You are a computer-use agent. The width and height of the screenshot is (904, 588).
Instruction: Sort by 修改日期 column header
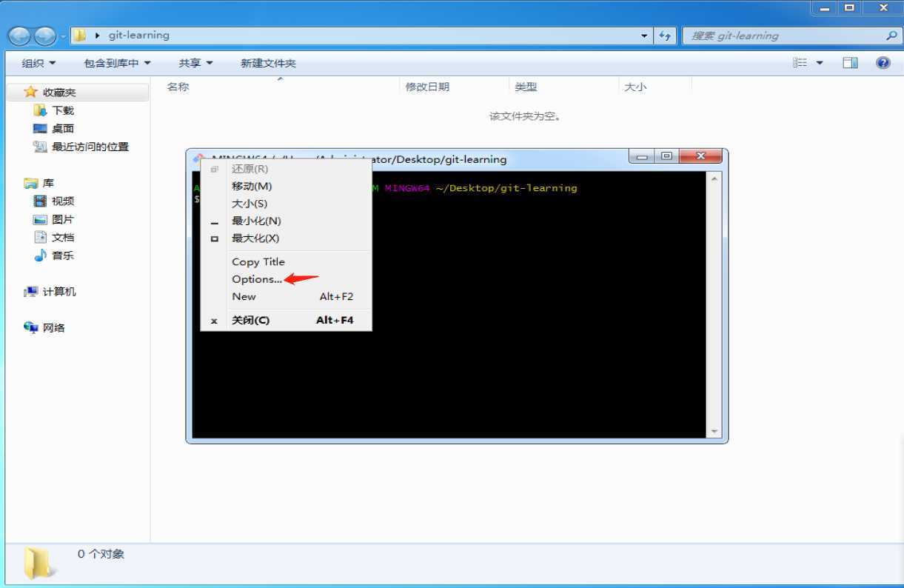427,87
